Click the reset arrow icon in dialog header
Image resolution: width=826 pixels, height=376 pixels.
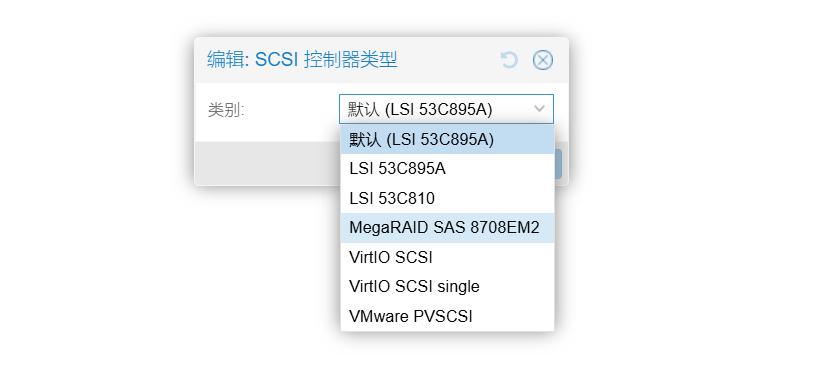tap(509, 60)
